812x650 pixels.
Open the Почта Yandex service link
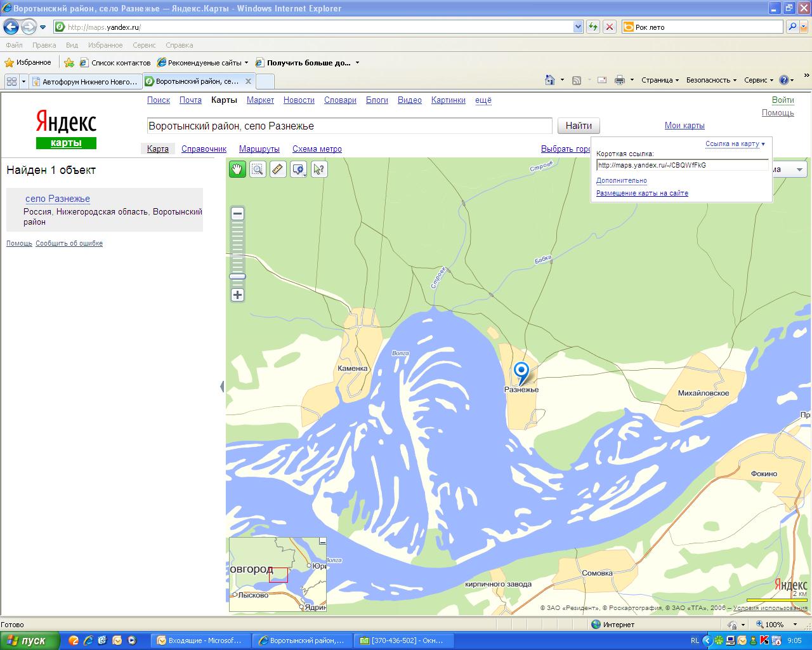click(190, 100)
